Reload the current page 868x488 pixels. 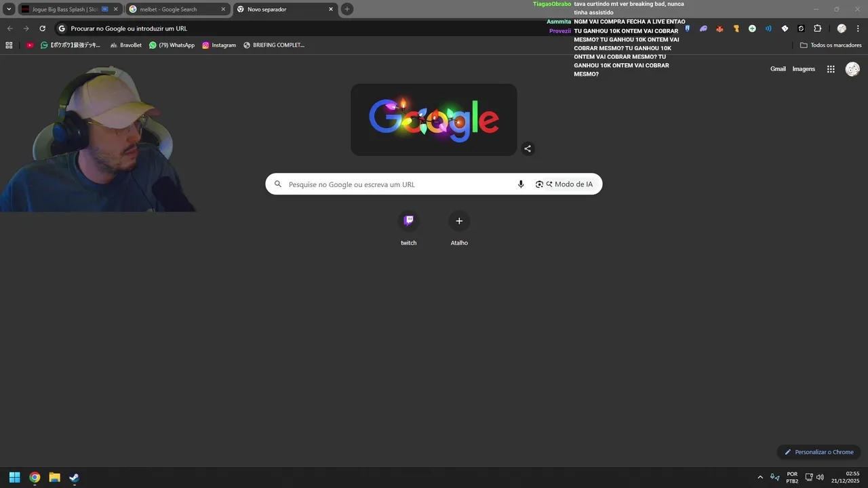(x=42, y=28)
